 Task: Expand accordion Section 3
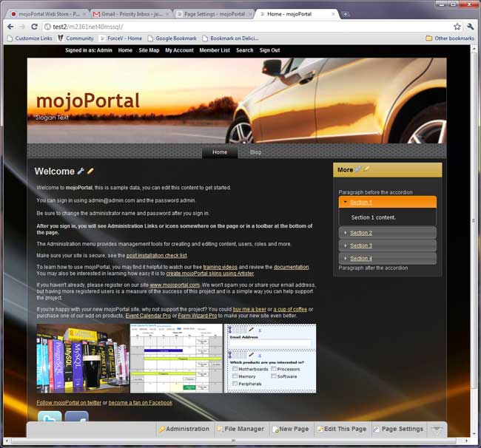360,245
